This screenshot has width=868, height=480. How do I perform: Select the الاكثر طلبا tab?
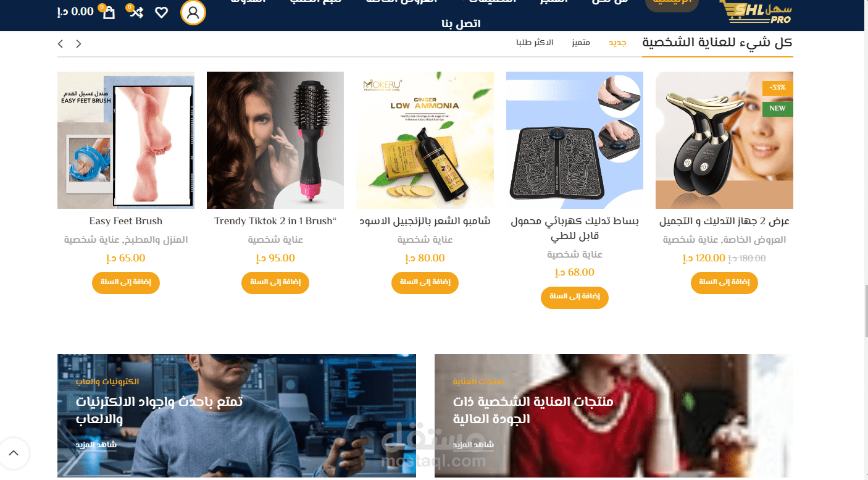pyautogui.click(x=535, y=43)
